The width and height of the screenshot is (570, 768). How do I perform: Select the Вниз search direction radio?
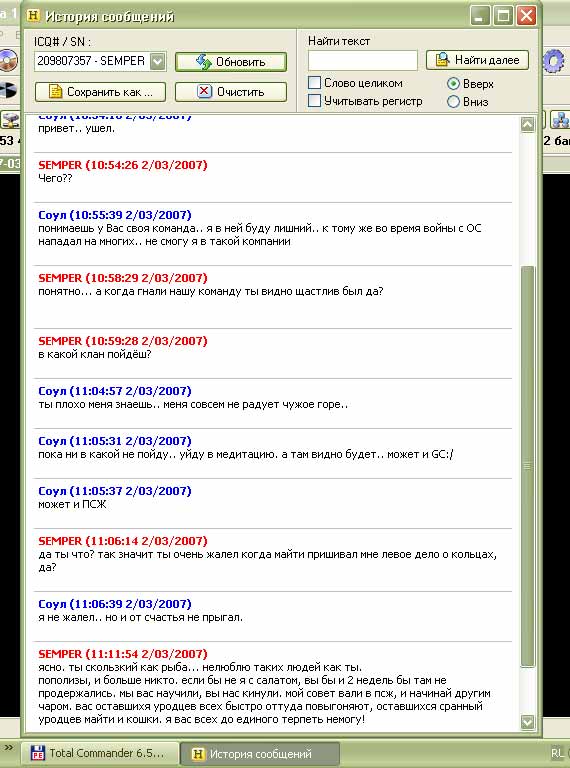(453, 101)
